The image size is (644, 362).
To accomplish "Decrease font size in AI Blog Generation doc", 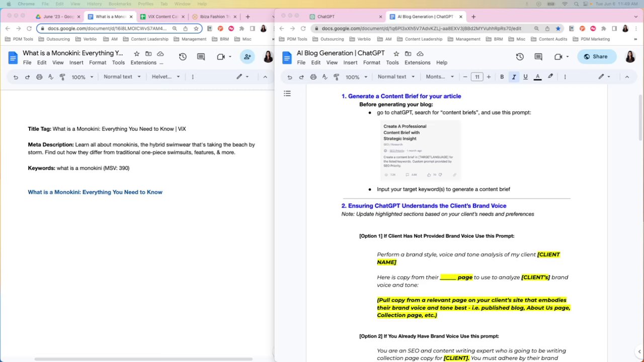I will (x=465, y=77).
